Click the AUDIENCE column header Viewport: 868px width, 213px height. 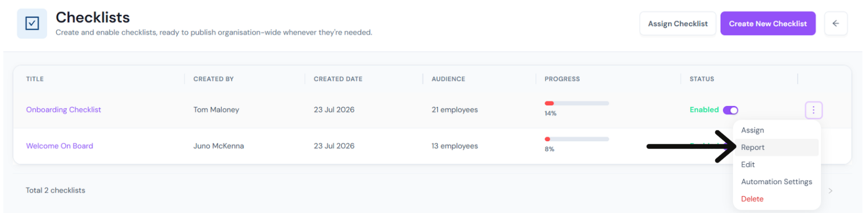[x=448, y=79]
